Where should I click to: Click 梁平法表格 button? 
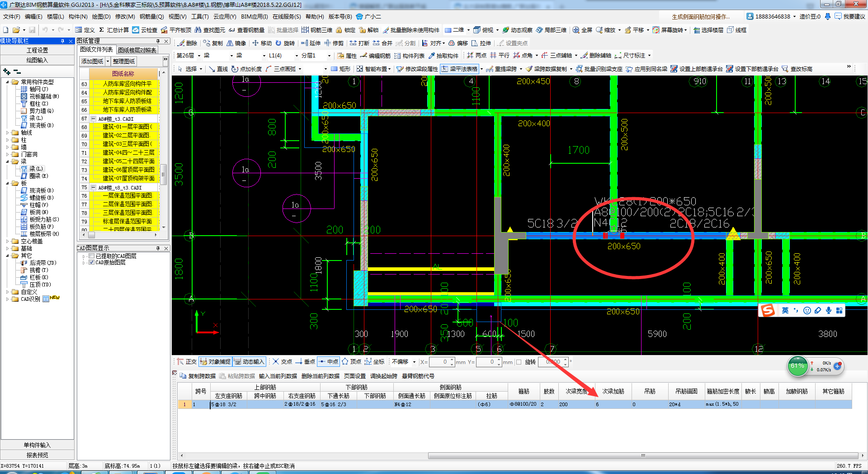click(x=459, y=69)
